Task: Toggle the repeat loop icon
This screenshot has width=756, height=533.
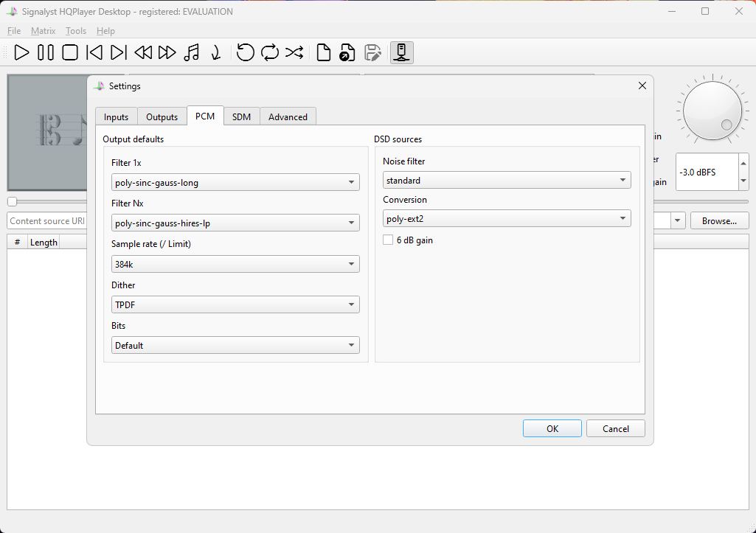Action: pyautogui.click(x=270, y=52)
